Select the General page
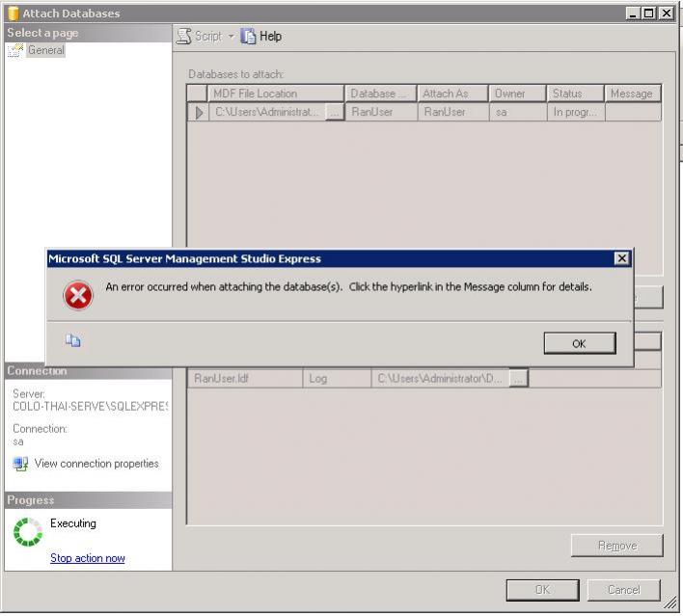This screenshot has width=683, height=616. 45,50
